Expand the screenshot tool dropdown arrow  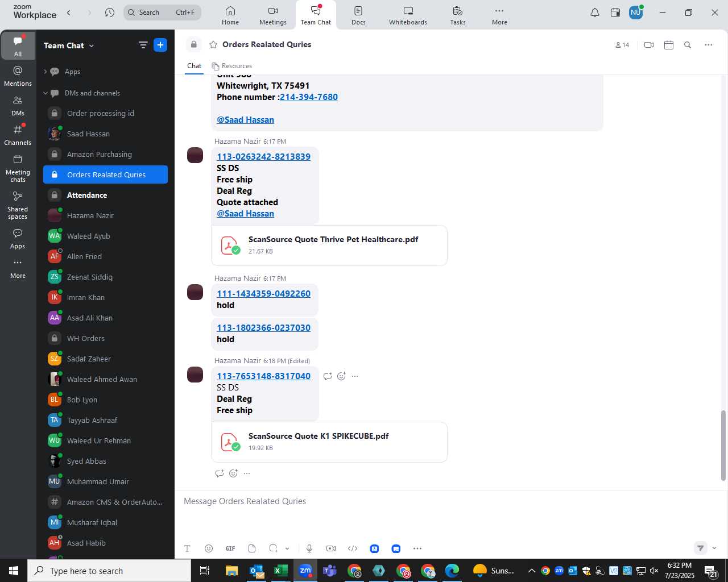coord(287,548)
